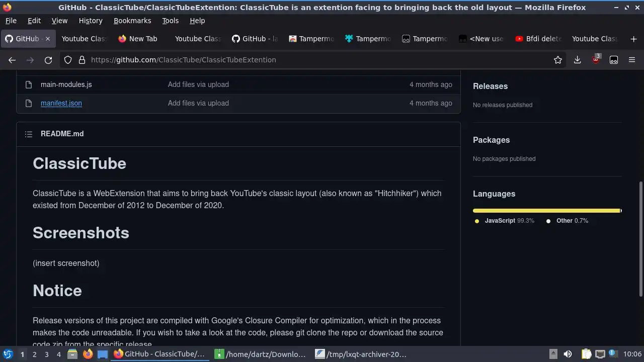This screenshot has width=644, height=362.
Task: Open the Bookmarks menu
Action: [132, 21]
